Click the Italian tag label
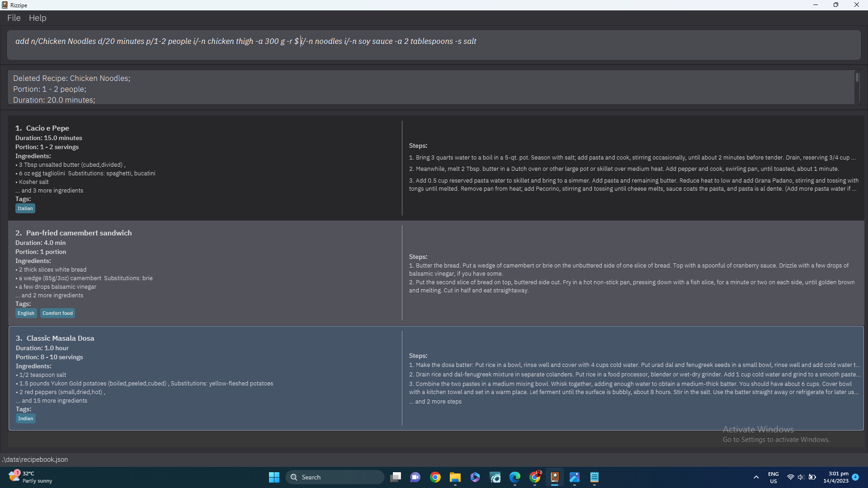The height and width of the screenshot is (488, 868). [25, 208]
